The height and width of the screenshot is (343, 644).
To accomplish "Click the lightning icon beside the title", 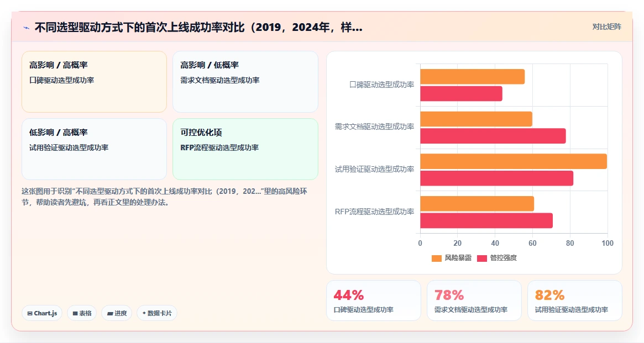I will (27, 28).
